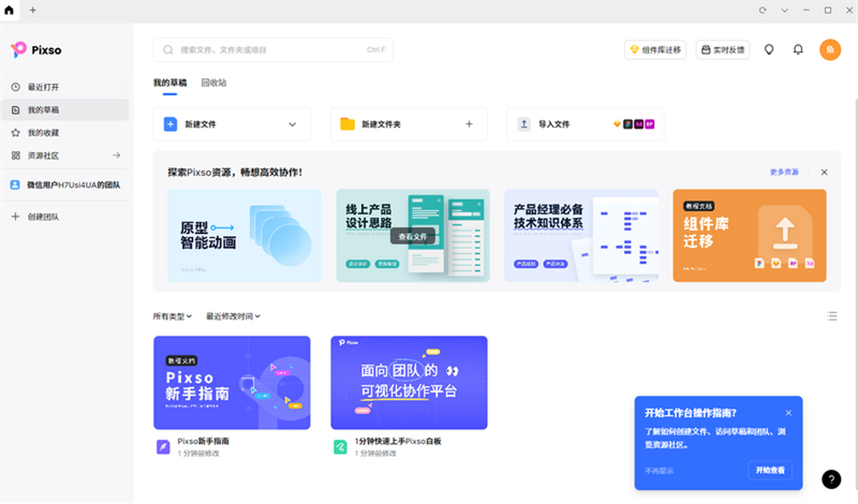Click the 开始查看 button

(x=771, y=470)
